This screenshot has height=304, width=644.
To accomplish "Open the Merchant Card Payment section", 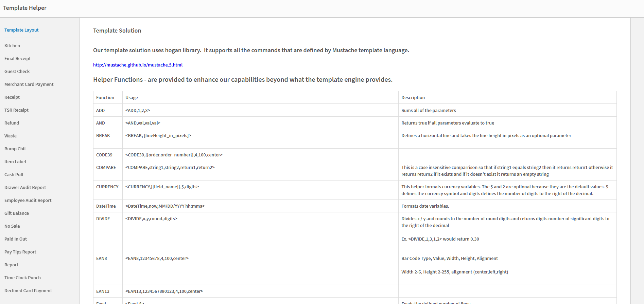I will [x=29, y=84].
